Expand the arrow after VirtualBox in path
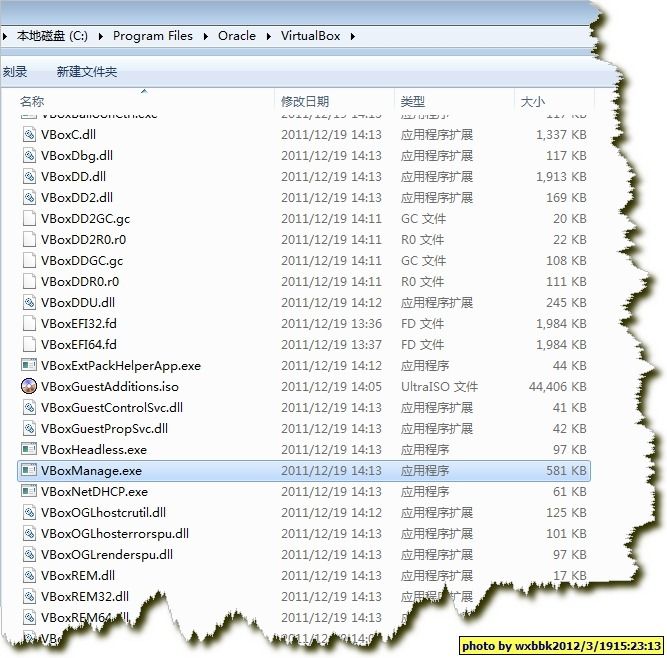 click(353, 37)
